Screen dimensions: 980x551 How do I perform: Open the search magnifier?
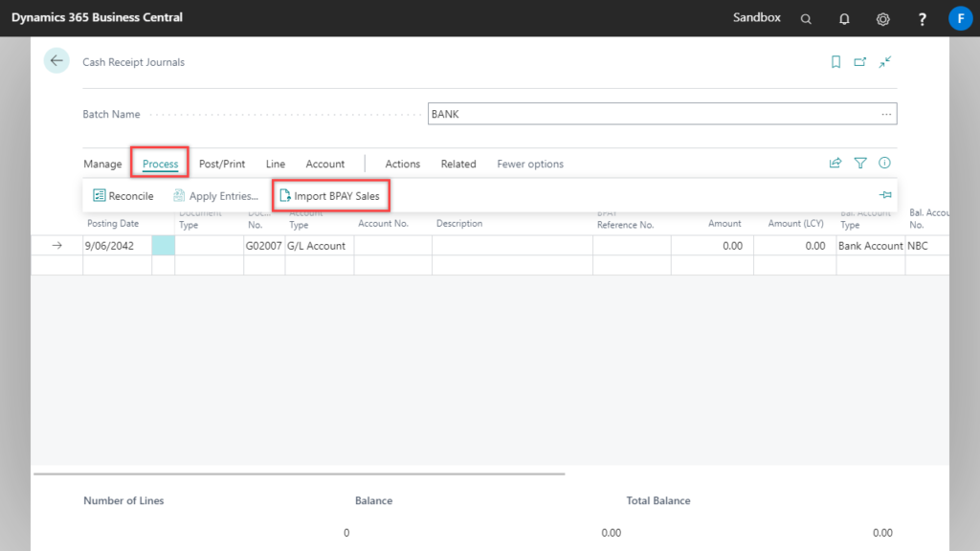805,18
